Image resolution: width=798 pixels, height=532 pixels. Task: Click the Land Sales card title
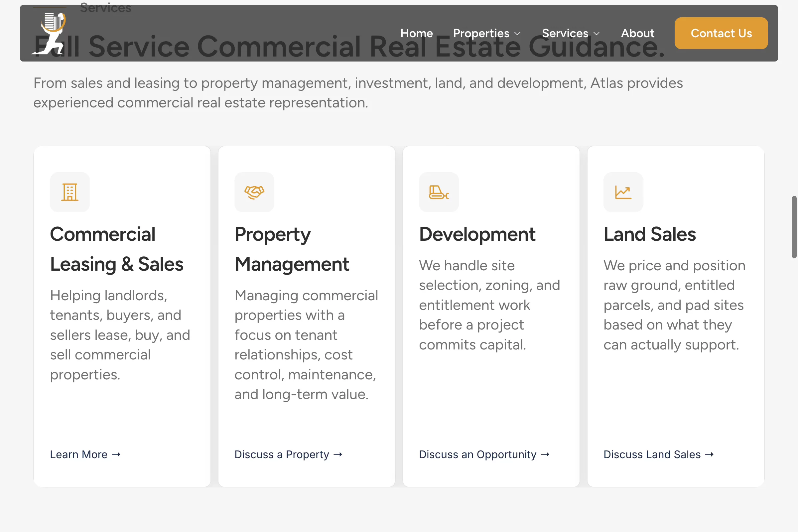[x=649, y=234]
